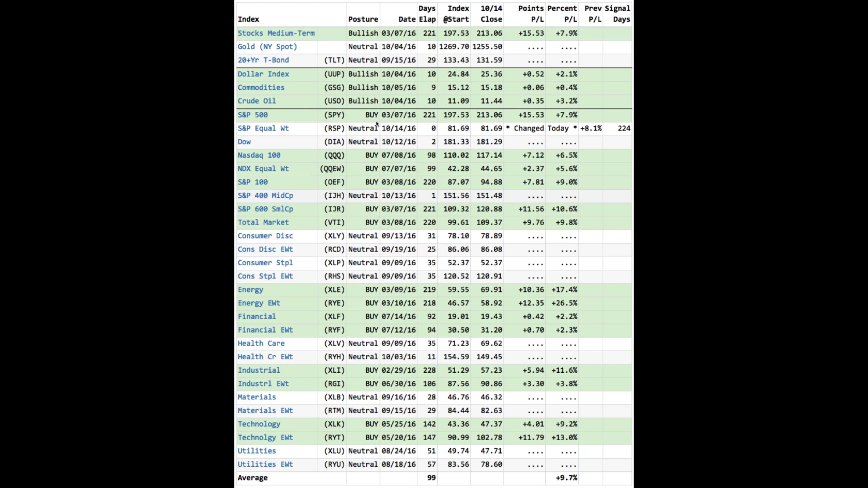Open the Dollar Index link
The image size is (868, 488).
(x=263, y=74)
